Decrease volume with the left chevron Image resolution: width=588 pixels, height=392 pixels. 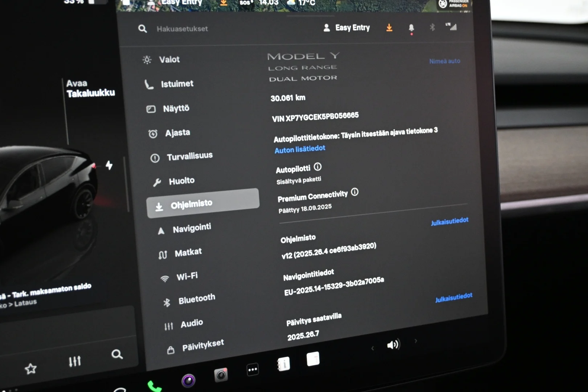pyautogui.click(x=372, y=348)
